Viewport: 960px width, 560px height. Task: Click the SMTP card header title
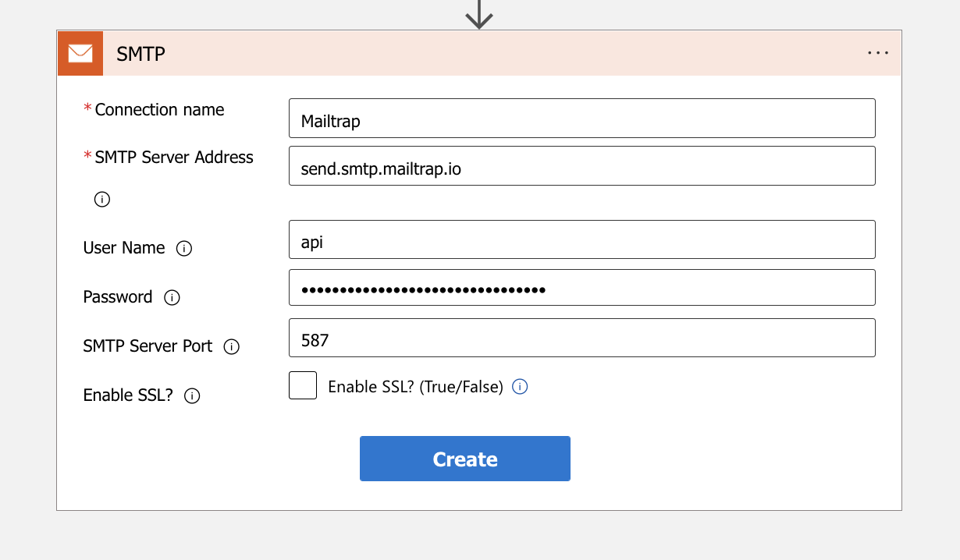tap(140, 54)
